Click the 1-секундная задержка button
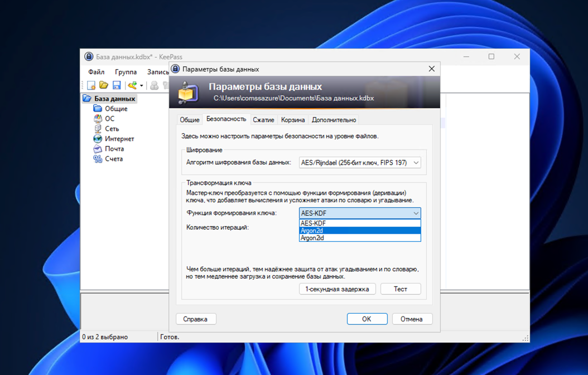The image size is (588, 375). point(337,289)
